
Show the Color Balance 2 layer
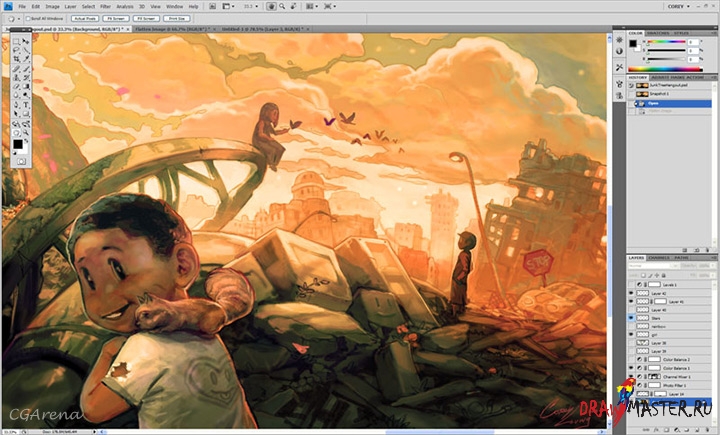(x=631, y=360)
